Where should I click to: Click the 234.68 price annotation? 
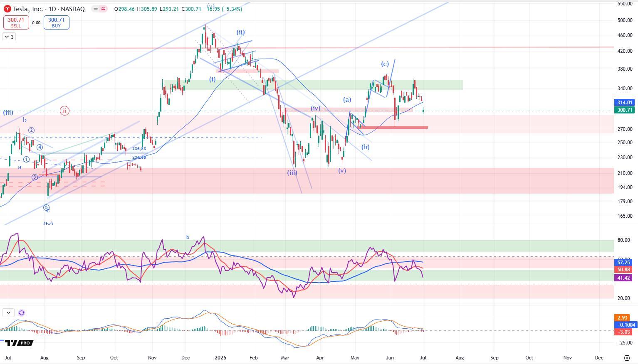click(x=139, y=157)
